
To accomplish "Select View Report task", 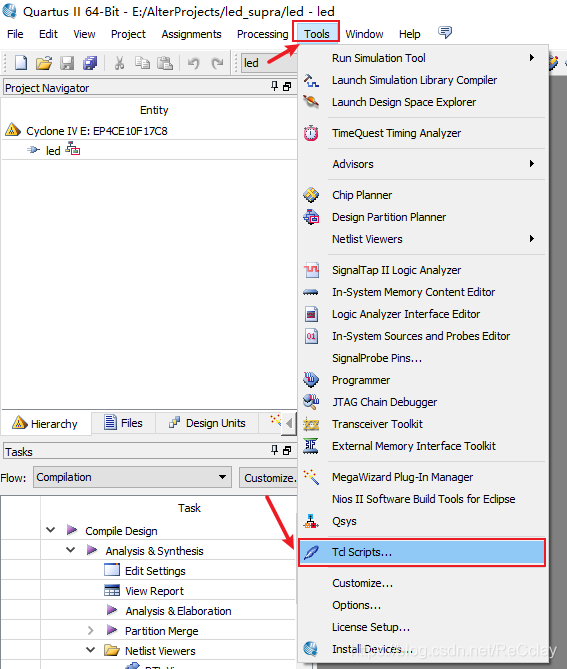I will [154, 591].
